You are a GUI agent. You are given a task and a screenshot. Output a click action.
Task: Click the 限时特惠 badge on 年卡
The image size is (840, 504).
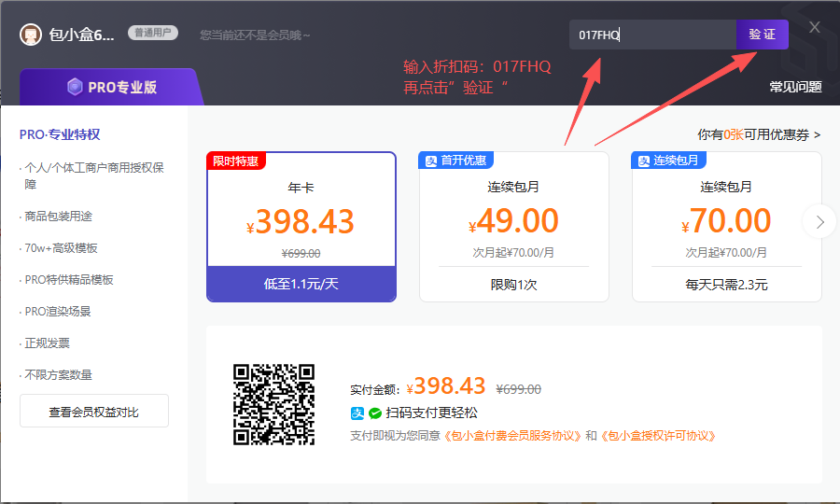236,161
